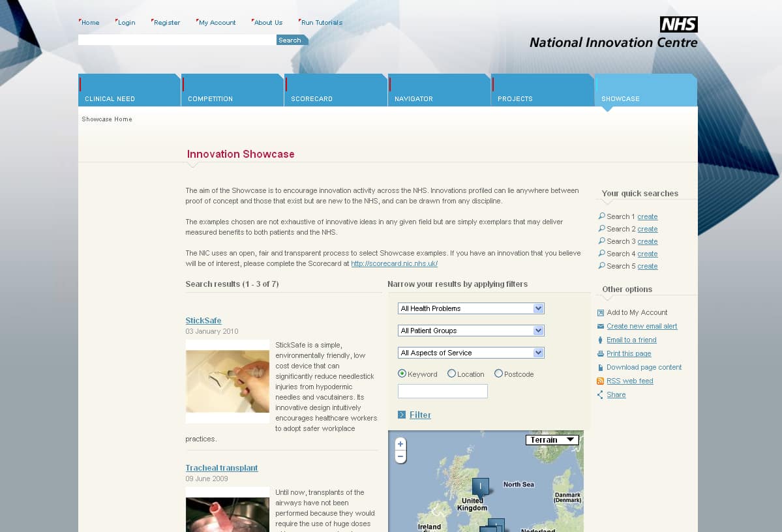Open the All Health Problems dropdown
Image resolution: width=782 pixels, height=532 pixels.
(x=470, y=308)
